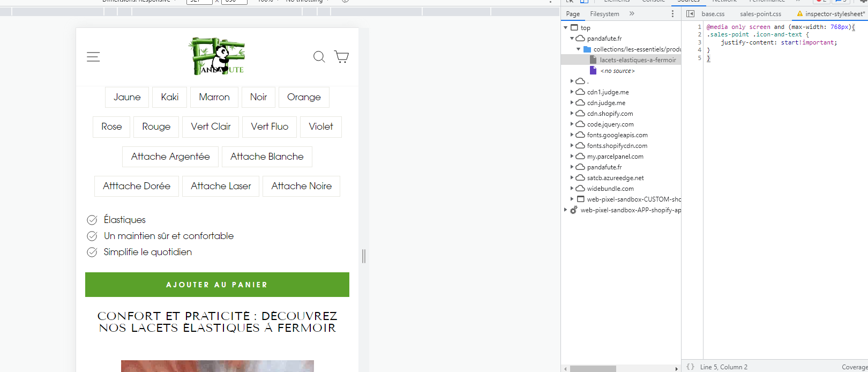Open the navigator three-dot options menu
Image resolution: width=868 pixels, height=372 pixels.
(x=673, y=14)
